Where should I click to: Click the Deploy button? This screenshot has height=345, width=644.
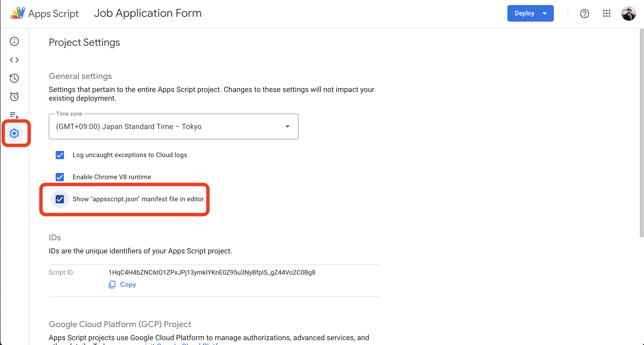[524, 13]
